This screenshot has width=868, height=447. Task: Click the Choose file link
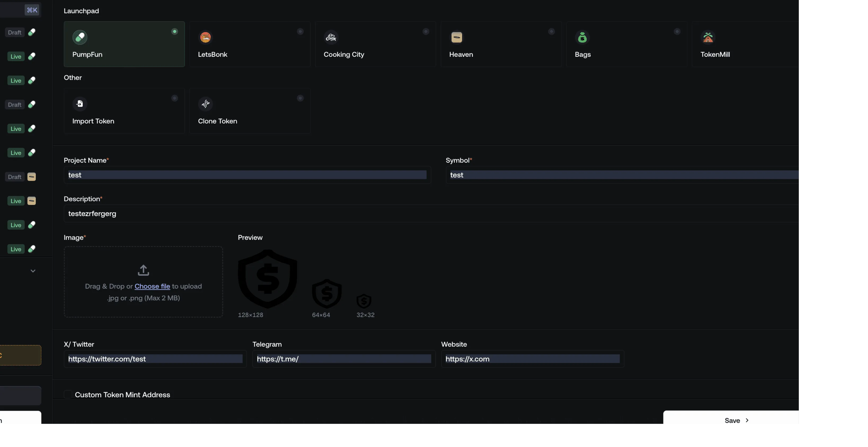pyautogui.click(x=152, y=286)
